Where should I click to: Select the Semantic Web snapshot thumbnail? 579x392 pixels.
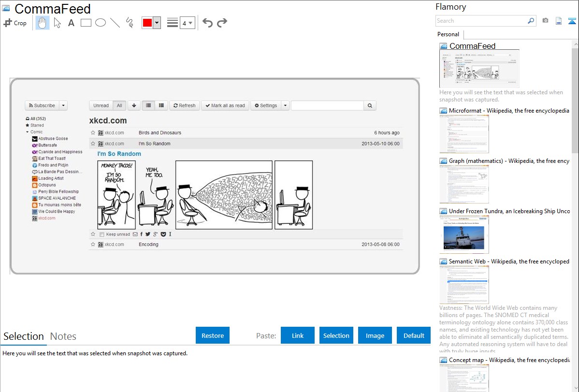pyautogui.click(x=464, y=285)
